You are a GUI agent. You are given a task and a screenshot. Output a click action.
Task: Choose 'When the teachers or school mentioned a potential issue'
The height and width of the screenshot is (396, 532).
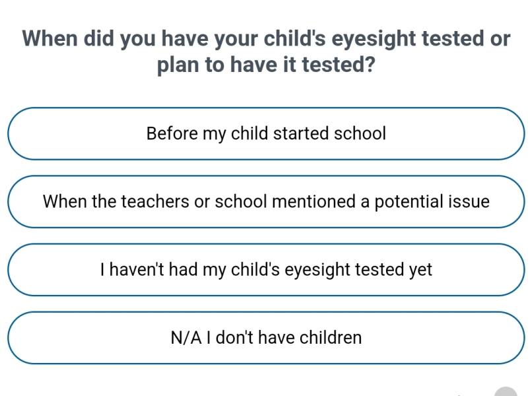click(x=266, y=201)
